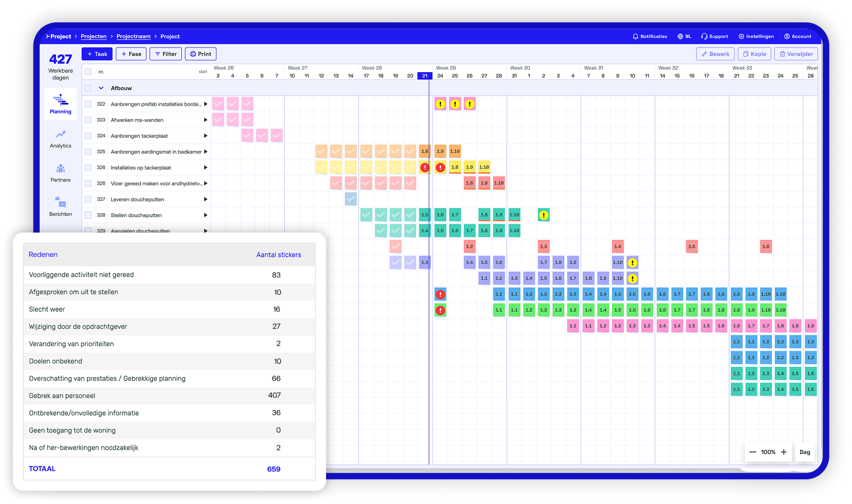This screenshot has width=852, height=504.
Task: Open the Account user menu
Action: tap(797, 36)
